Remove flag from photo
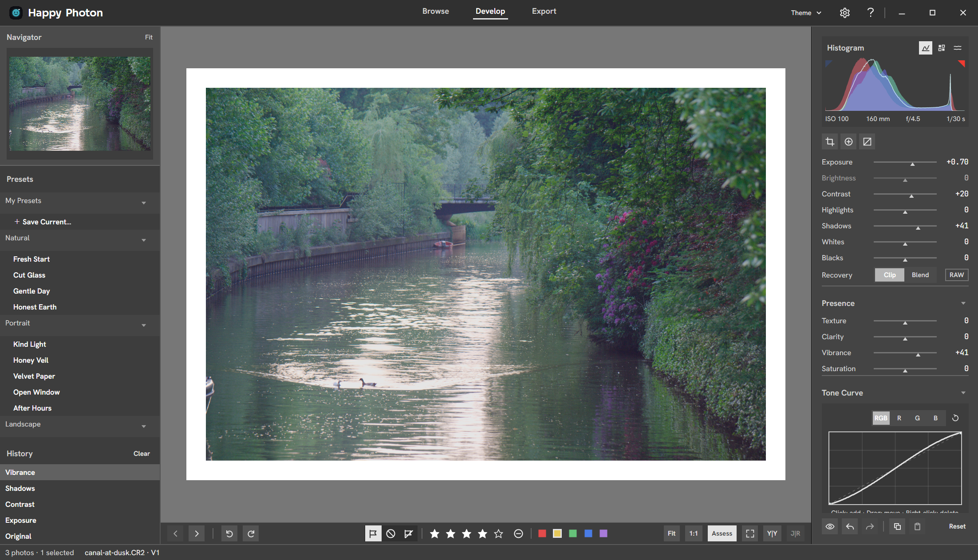 click(x=409, y=533)
